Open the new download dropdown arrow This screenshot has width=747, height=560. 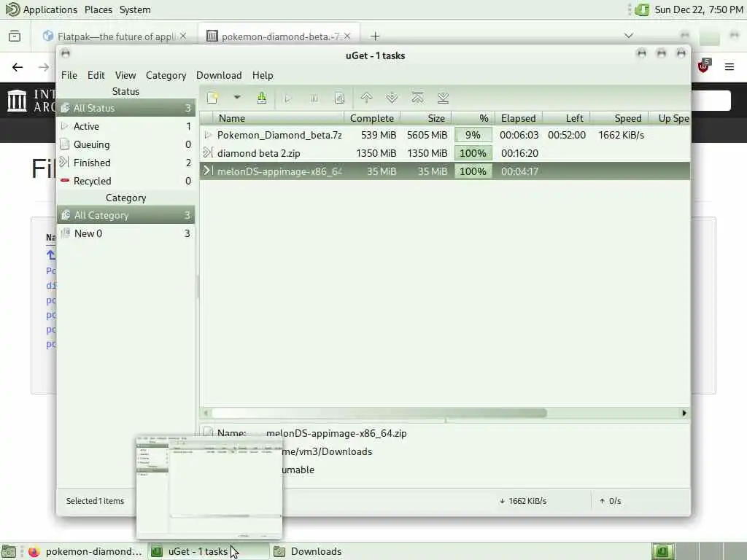tap(237, 98)
